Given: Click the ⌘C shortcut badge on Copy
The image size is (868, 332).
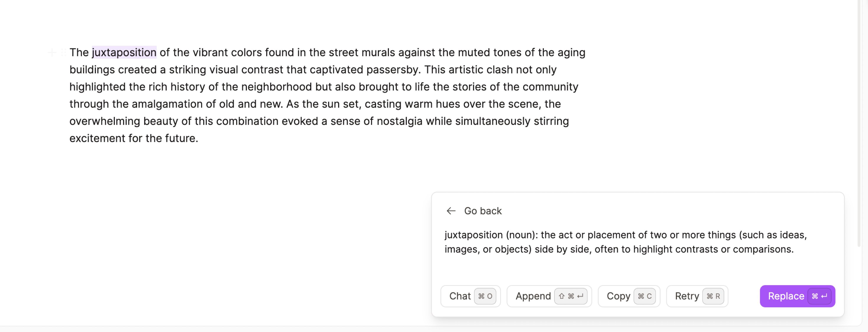Looking at the screenshot, I should pos(644,296).
